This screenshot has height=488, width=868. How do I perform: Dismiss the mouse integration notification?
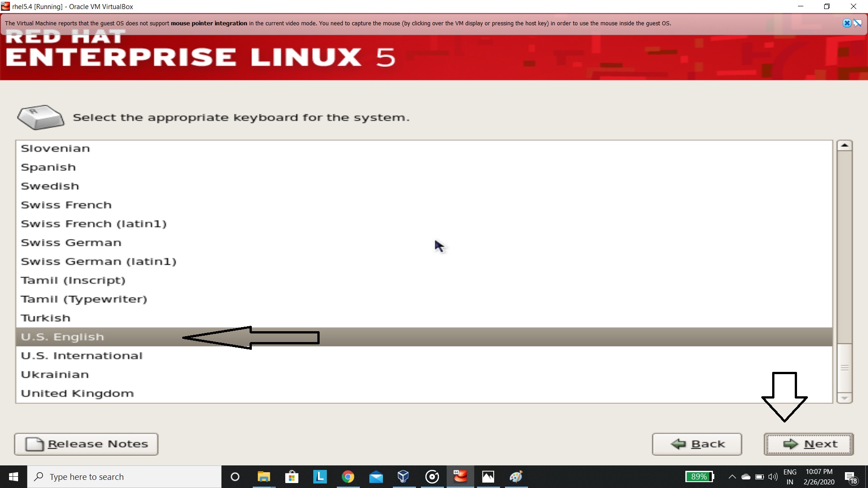point(847,23)
